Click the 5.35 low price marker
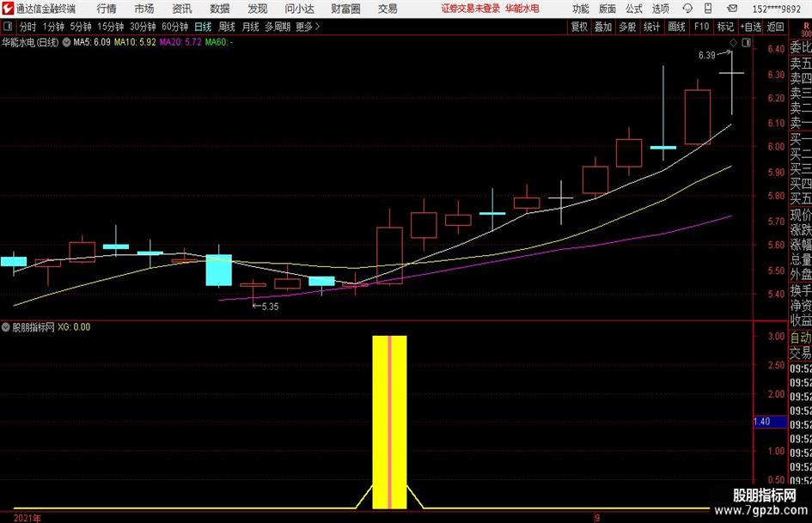This screenshot has height=523, width=812. (270, 307)
